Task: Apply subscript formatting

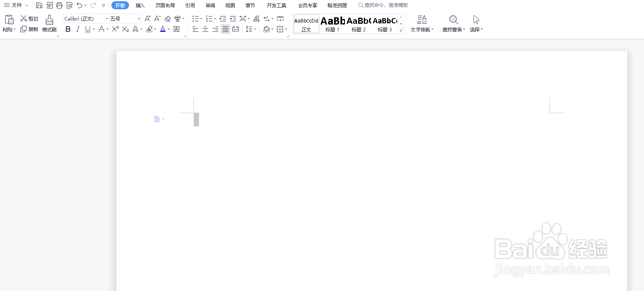Action: tap(125, 29)
